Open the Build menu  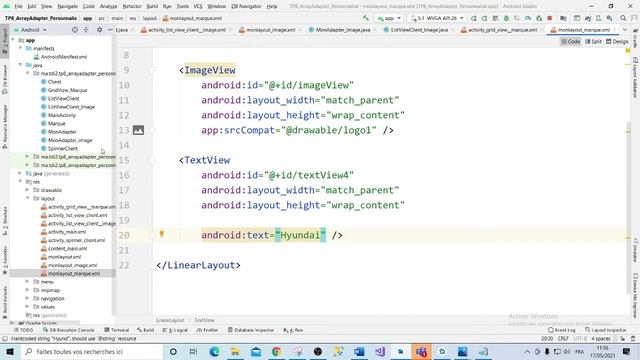[152, 6]
